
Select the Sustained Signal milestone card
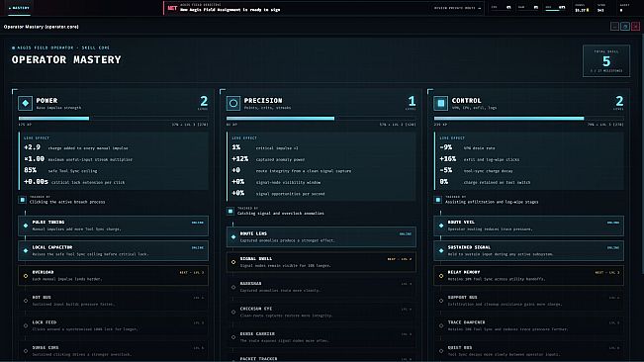pos(528,250)
